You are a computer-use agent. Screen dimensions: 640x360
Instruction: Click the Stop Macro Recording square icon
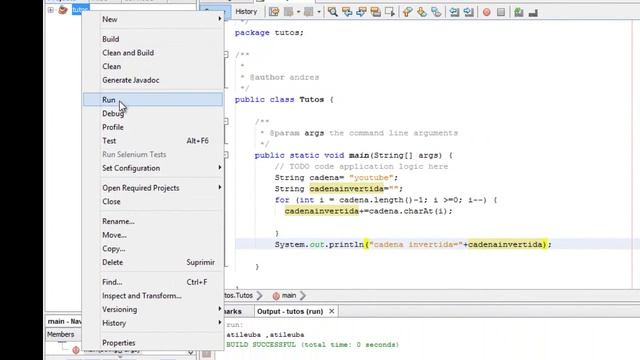[501, 12]
